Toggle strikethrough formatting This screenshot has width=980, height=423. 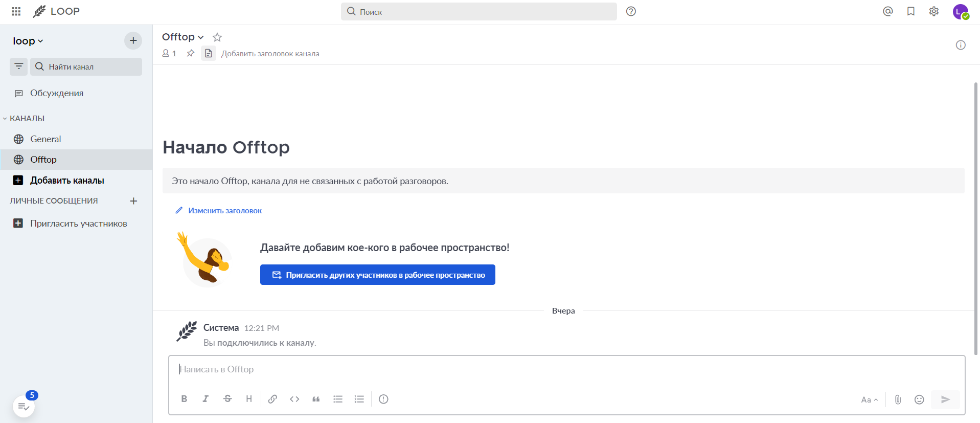tap(227, 399)
